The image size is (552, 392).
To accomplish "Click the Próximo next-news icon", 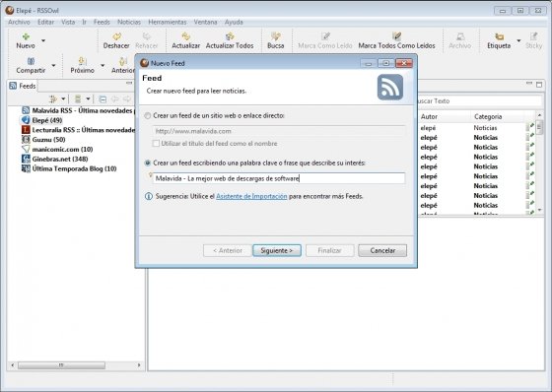I will pyautogui.click(x=83, y=61).
